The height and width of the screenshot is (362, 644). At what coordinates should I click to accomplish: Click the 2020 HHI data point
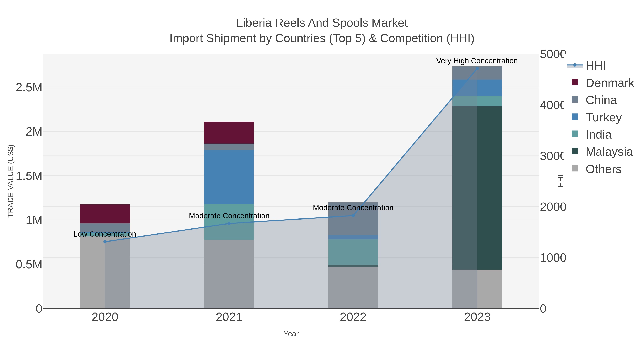[105, 242]
